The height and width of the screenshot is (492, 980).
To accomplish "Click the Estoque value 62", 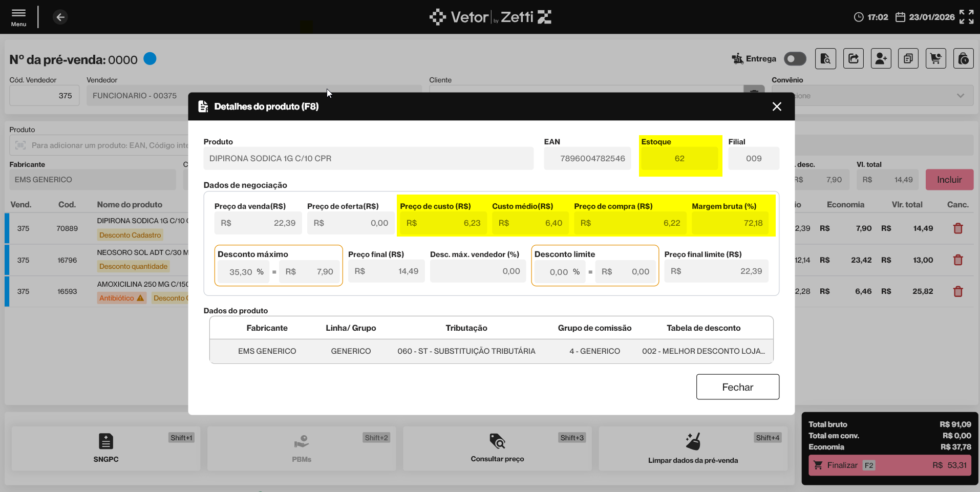I will tap(679, 159).
